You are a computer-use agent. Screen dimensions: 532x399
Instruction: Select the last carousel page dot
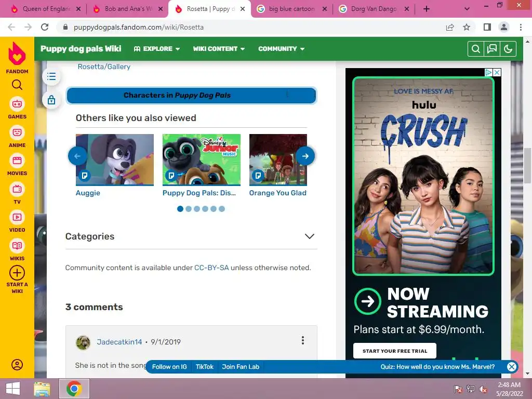221,209
